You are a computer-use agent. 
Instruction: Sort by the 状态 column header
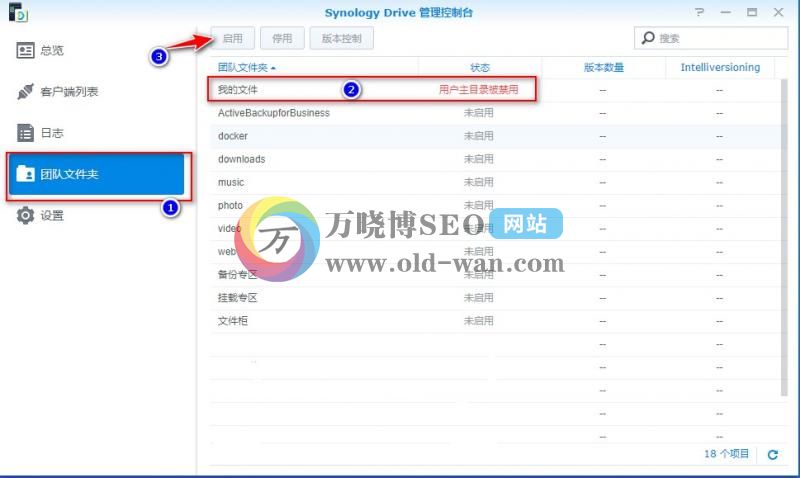click(480, 67)
